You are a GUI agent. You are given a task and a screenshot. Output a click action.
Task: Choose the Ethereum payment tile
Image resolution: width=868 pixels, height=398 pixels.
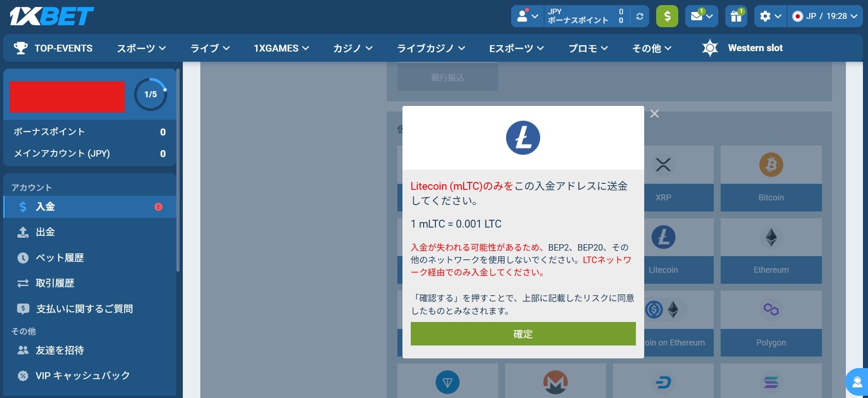tap(771, 251)
